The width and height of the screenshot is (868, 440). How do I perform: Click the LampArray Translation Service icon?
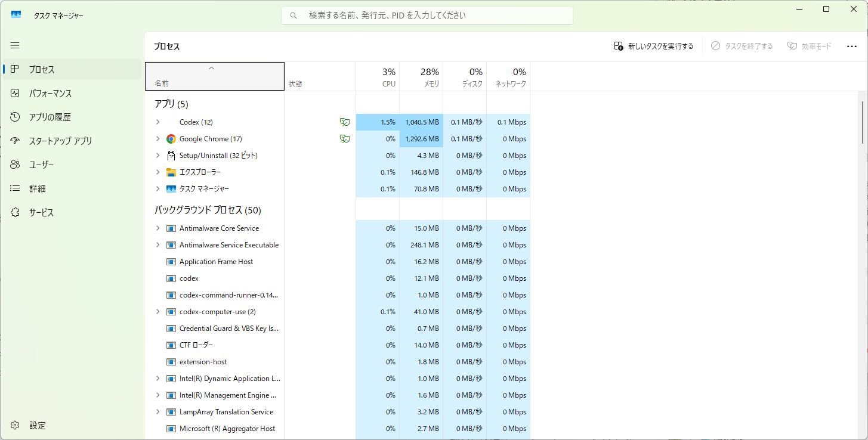(171, 412)
